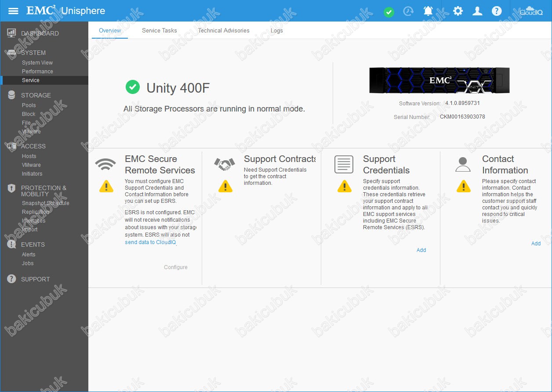
Task: Click the ESRS warning triangle
Action: tap(106, 187)
